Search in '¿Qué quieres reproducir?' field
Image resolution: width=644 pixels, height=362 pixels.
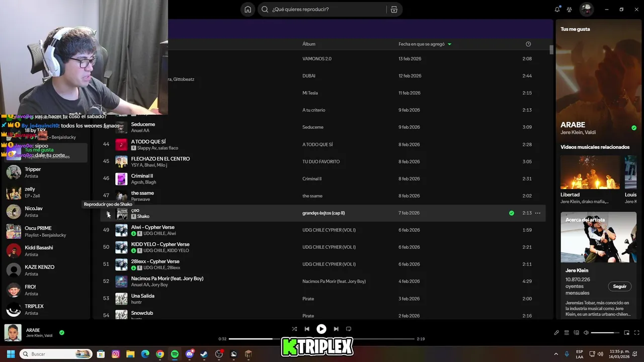pyautogui.click(x=329, y=10)
